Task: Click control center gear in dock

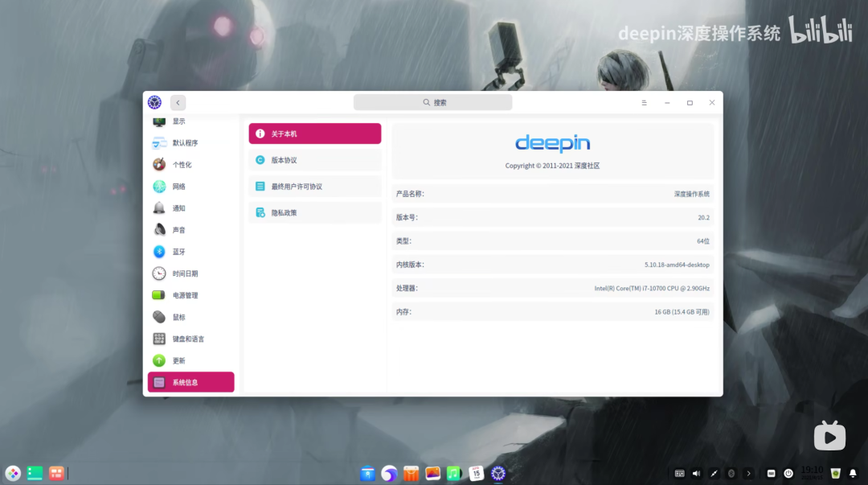Action: 498,474
